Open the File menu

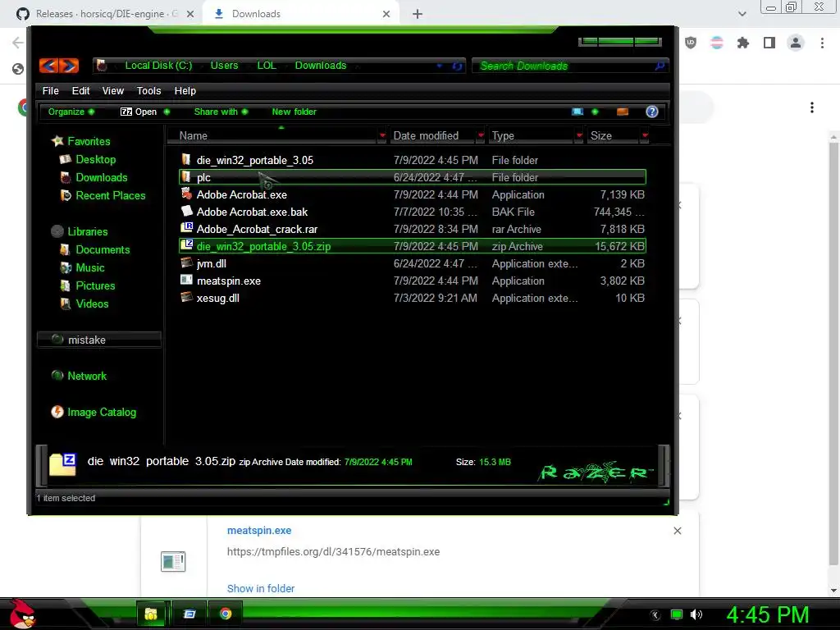[50, 90]
